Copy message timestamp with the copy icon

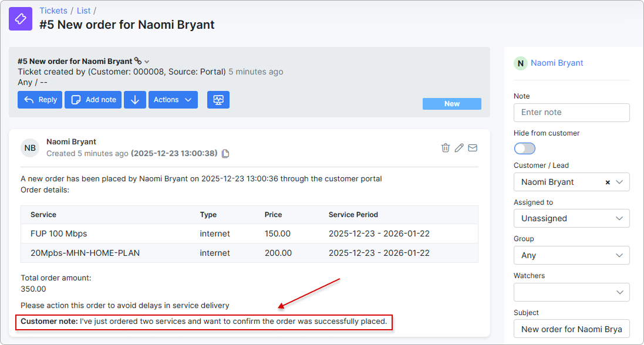[225, 154]
